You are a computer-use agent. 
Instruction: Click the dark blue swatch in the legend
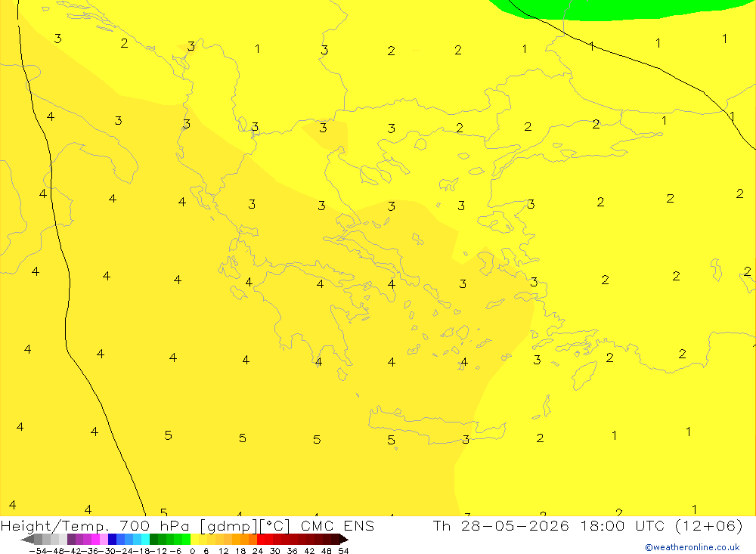pos(113,539)
